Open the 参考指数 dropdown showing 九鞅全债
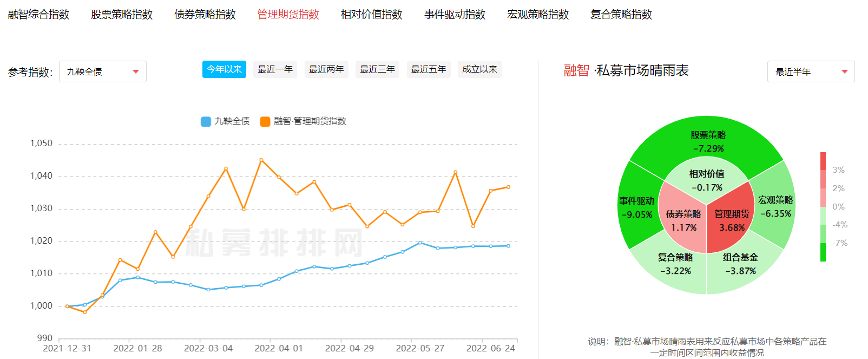Viewport: 868px width, 359px height. (102, 71)
